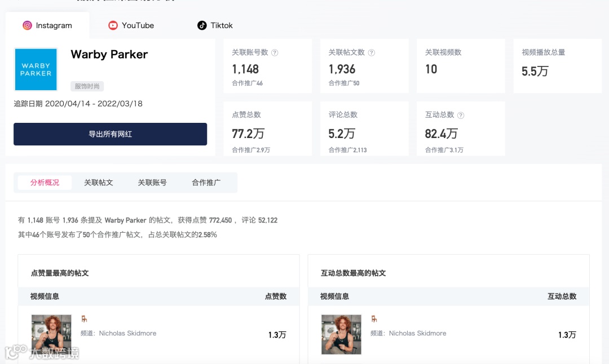The image size is (609, 364).
Task: Switch to the YouTube tab
Action: coord(131,25)
